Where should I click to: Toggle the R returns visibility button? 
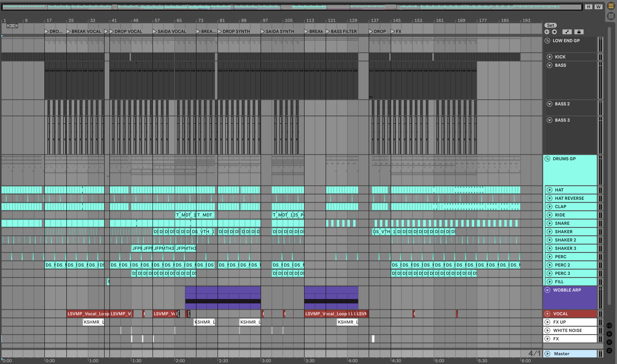pos(609,334)
